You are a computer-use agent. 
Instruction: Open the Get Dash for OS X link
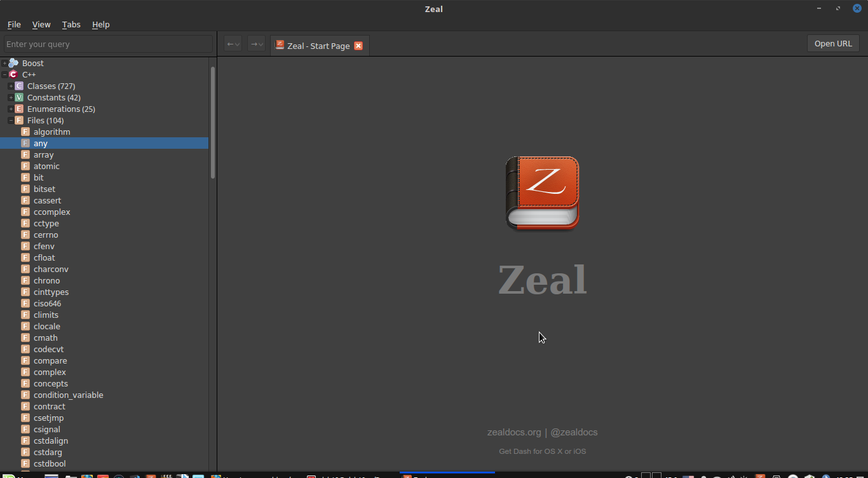542,451
